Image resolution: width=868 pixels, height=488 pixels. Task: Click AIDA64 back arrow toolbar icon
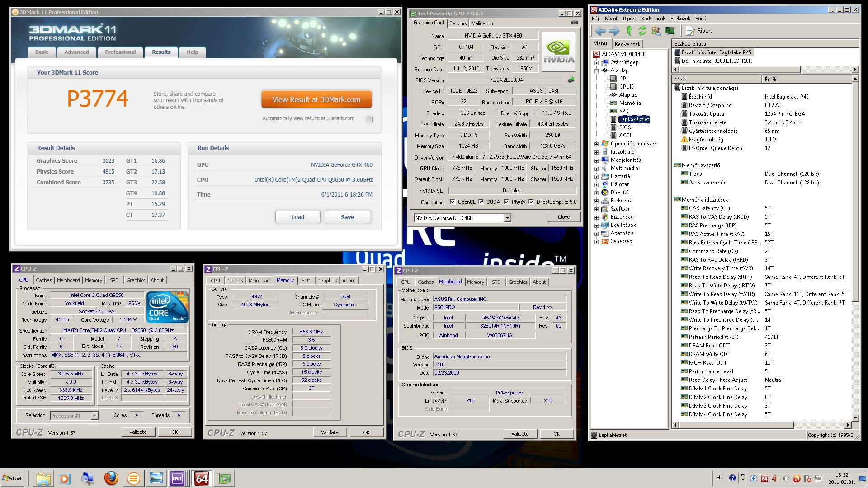[600, 31]
